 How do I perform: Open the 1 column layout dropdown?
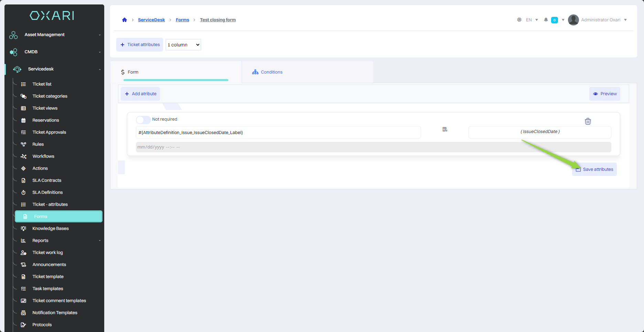pos(183,45)
